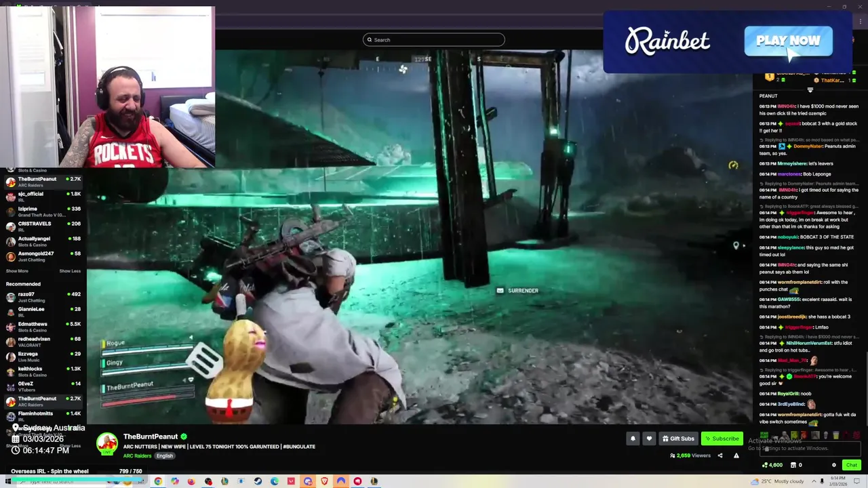The height and width of the screenshot is (488, 868).
Task: Open keithlocks recommended channel
Action: pyautogui.click(x=44, y=371)
